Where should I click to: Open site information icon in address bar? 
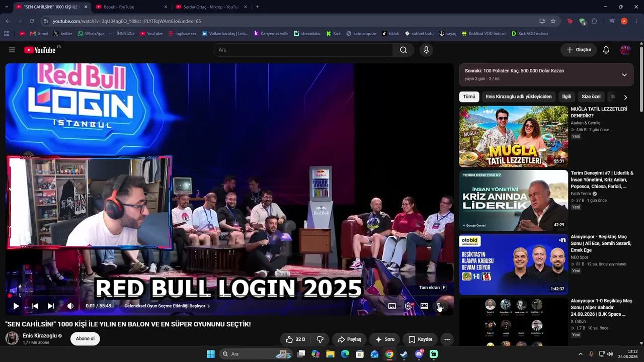(46, 21)
